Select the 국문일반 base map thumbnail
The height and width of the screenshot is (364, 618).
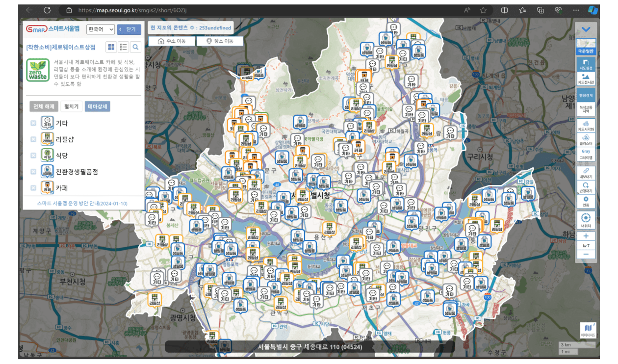coord(586,47)
